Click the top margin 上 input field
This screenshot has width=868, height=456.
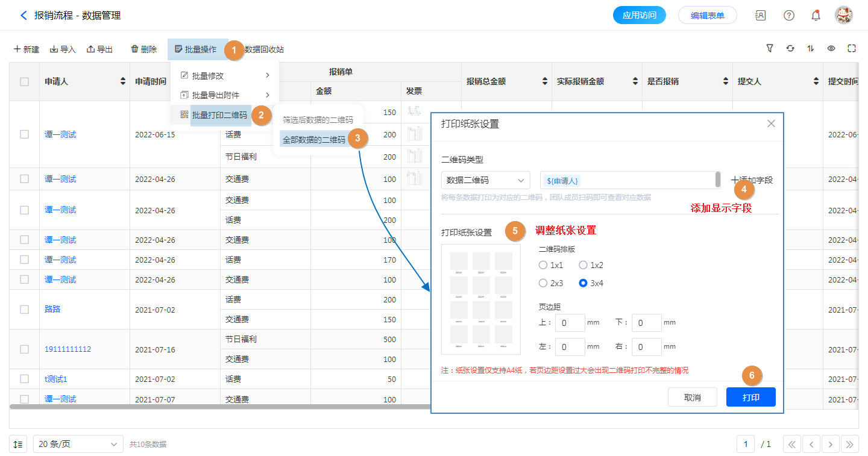(570, 323)
